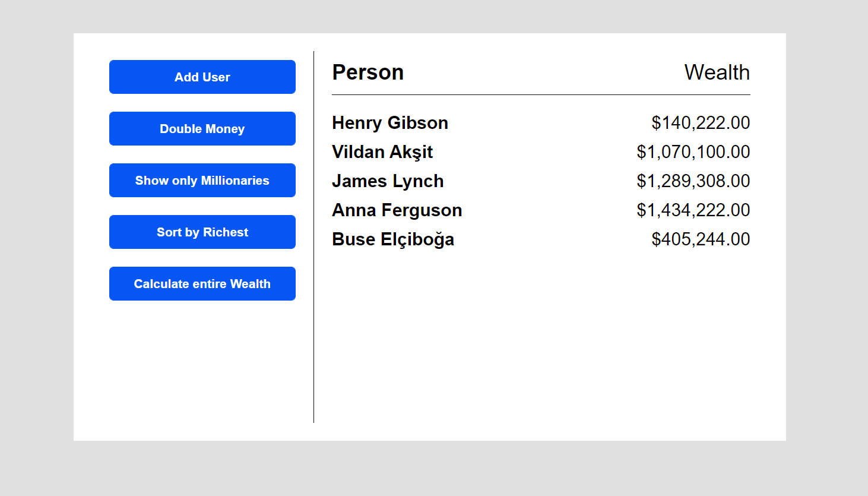Click Calculate entire Wealth button
This screenshot has width=868, height=496.
coord(202,284)
